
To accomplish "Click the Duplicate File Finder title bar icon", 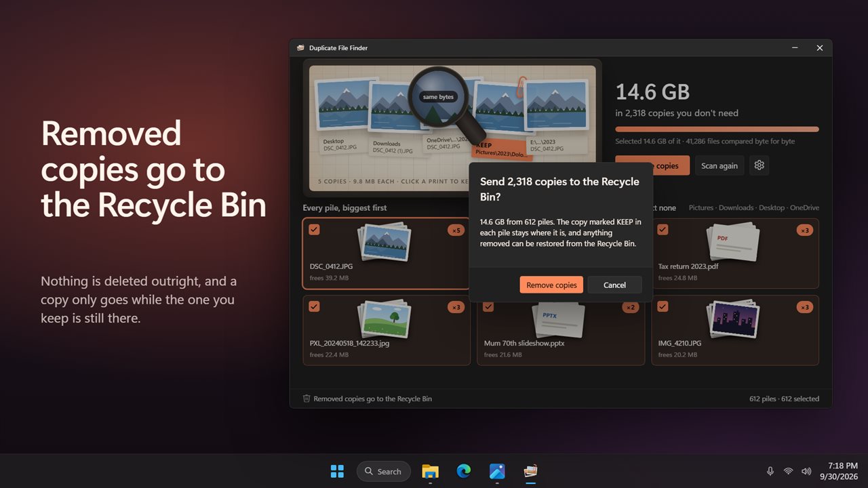I will click(x=300, y=48).
